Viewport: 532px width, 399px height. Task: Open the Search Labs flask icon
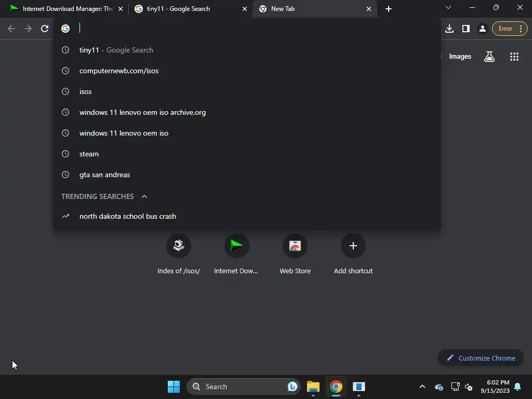[489, 56]
